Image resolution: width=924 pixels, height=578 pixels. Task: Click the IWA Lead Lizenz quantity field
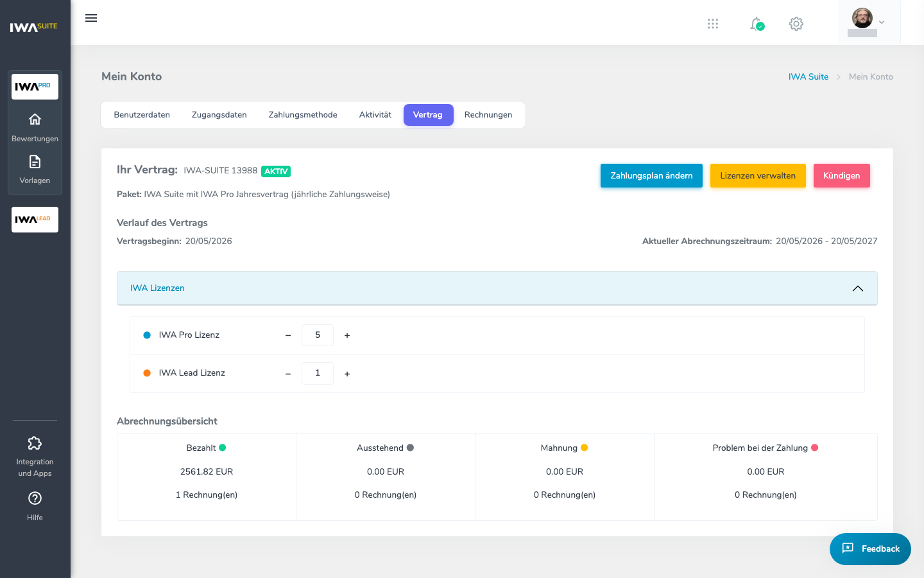[318, 373]
